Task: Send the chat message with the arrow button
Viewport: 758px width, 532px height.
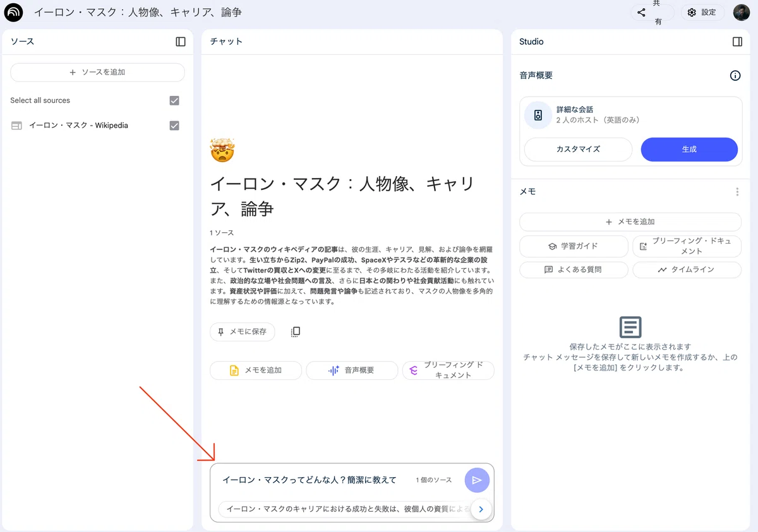Action: pos(477,480)
